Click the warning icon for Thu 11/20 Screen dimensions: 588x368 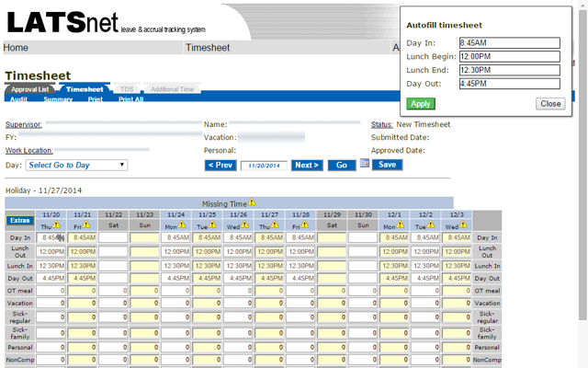[56, 224]
